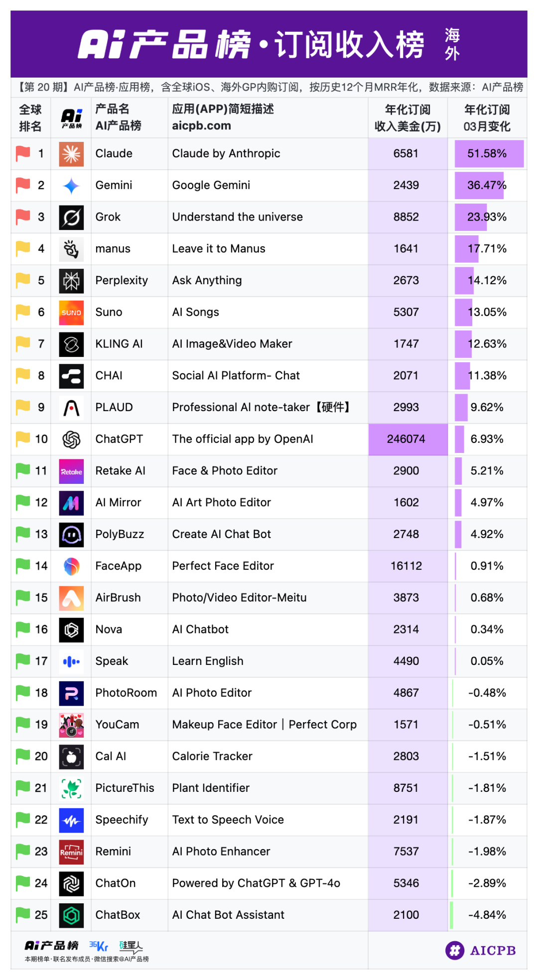The image size is (538, 980).
Task: Click the 36Kr logo in footer
Action: (x=99, y=946)
